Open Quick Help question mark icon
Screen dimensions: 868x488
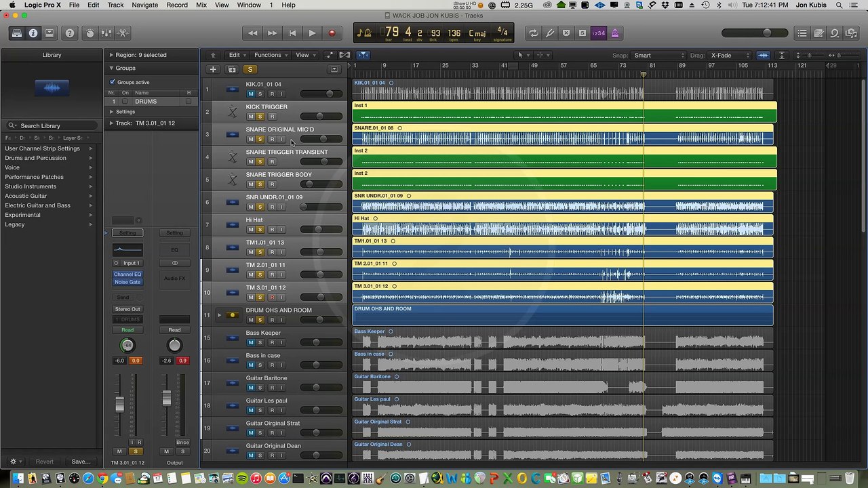[x=70, y=33]
